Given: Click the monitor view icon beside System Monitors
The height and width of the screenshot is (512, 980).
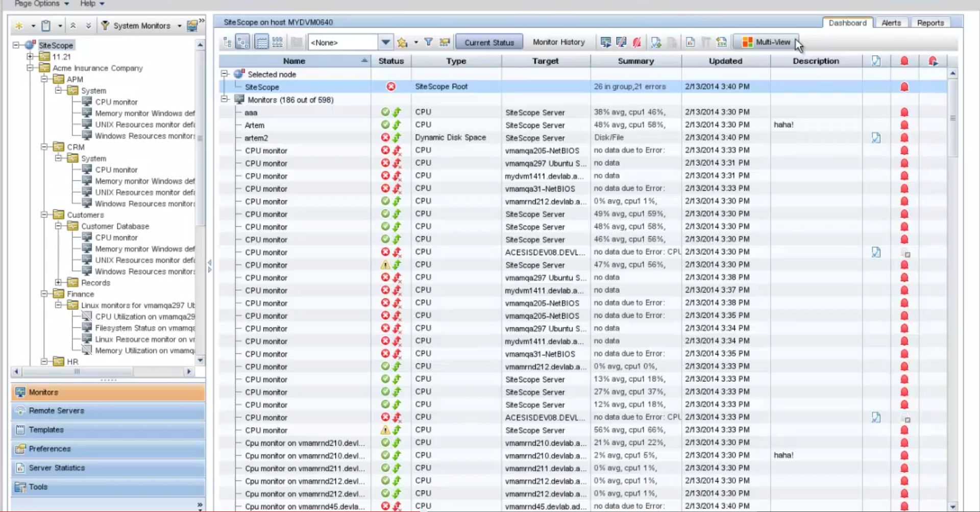Looking at the screenshot, I should (x=192, y=26).
